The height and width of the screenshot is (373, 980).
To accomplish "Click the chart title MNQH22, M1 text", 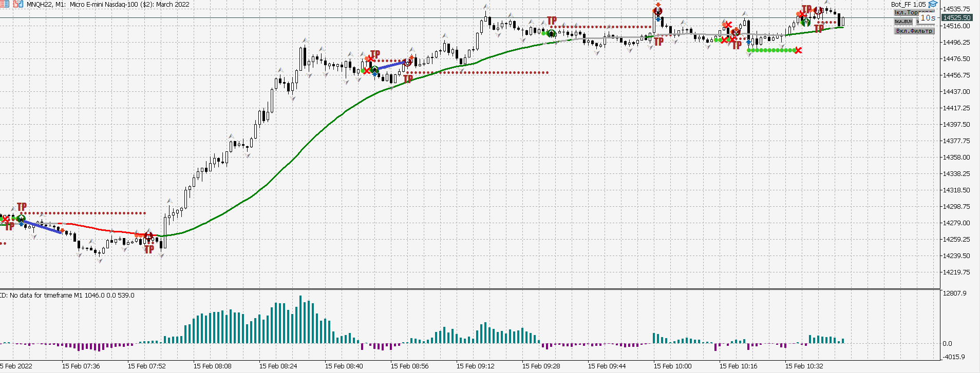I will point(46,4).
